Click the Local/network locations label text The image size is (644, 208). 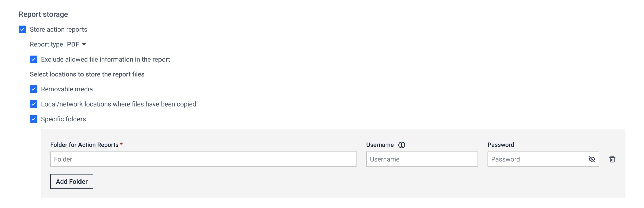point(118,104)
